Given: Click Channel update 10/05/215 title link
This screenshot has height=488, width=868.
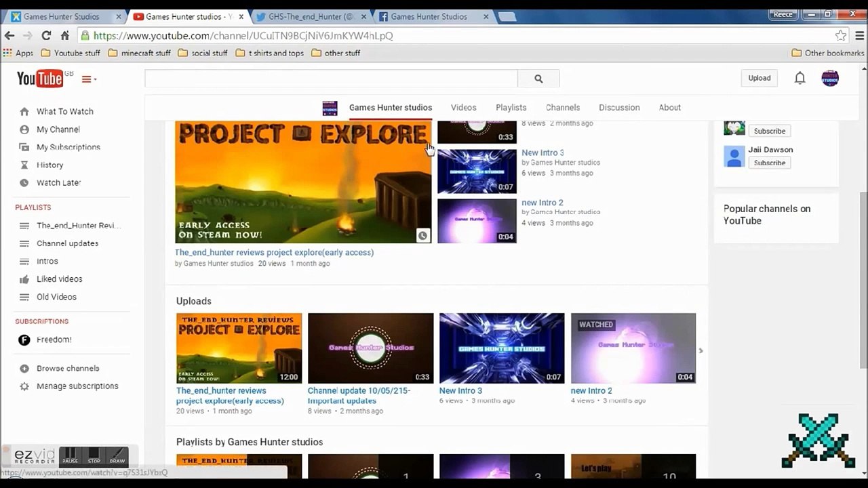Looking at the screenshot, I should click(359, 396).
